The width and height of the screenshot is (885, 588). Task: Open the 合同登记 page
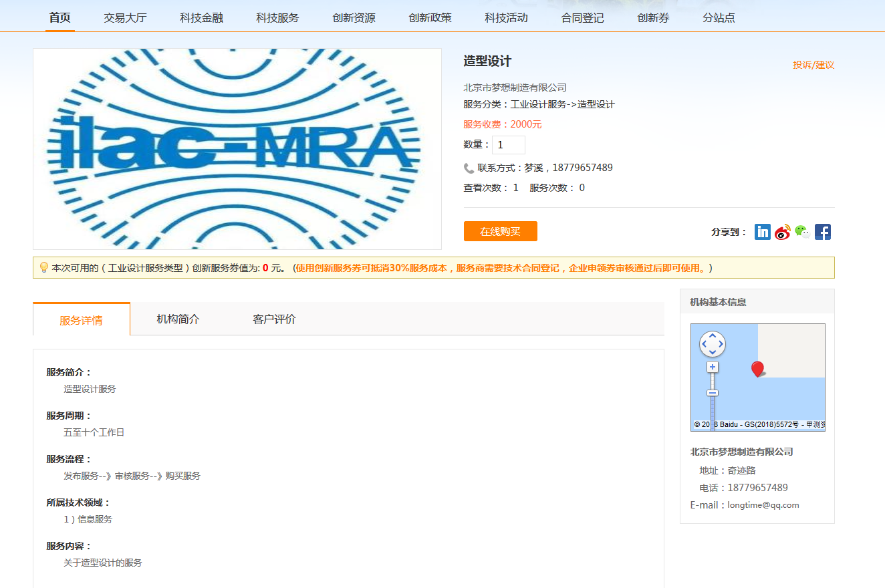point(582,18)
